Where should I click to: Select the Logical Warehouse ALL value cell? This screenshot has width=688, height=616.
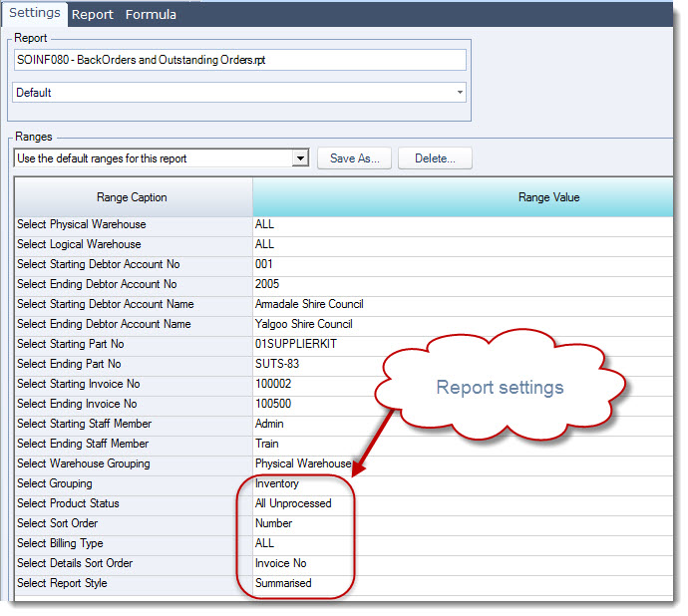point(463,244)
